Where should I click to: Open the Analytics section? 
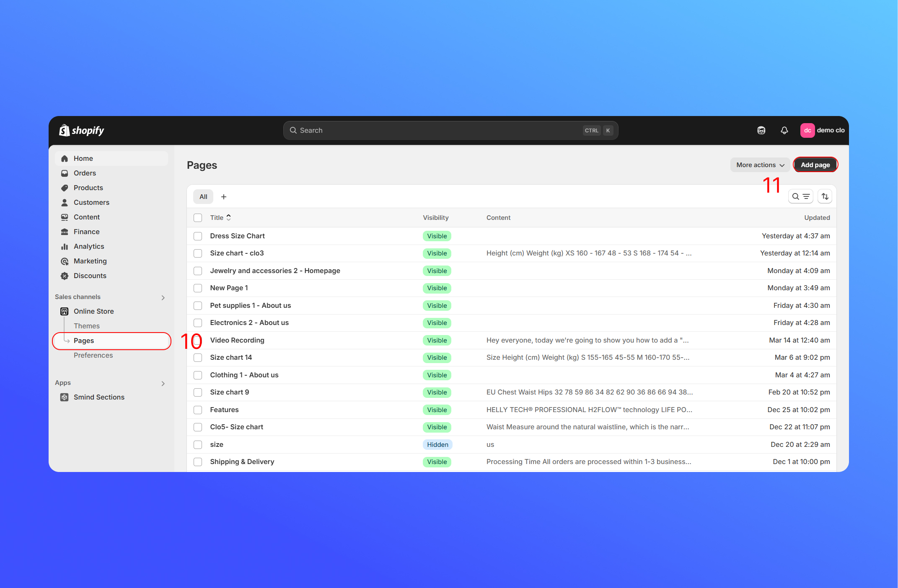pyautogui.click(x=88, y=246)
